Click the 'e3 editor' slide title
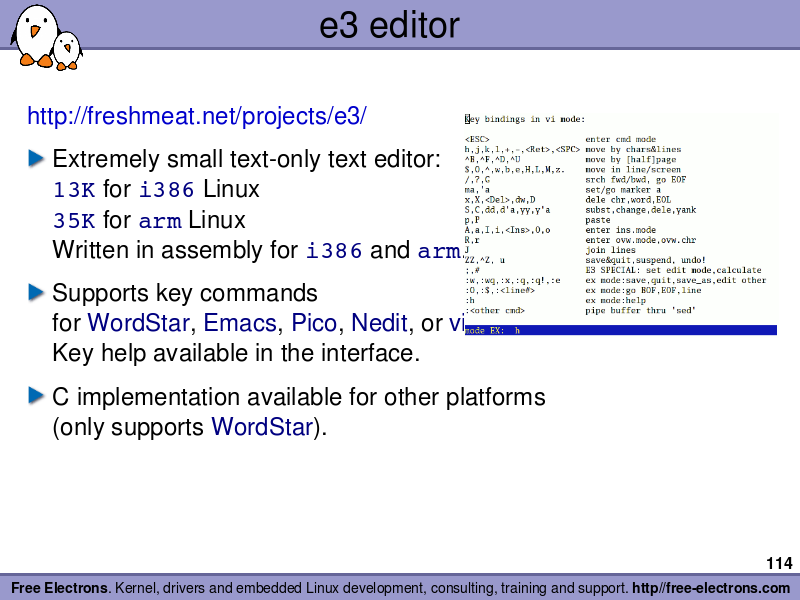Screen dimensions: 800x600 pos(389,25)
